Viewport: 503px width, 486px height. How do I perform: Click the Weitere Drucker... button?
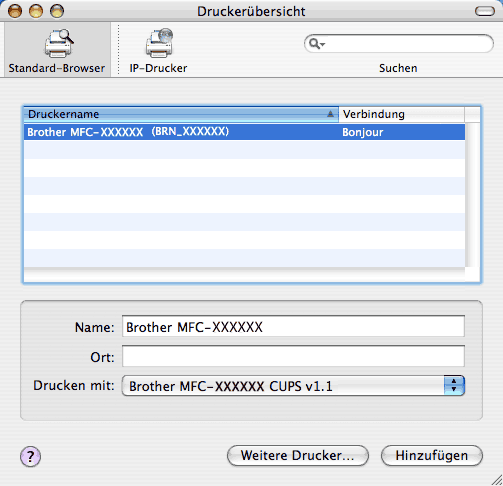tap(298, 455)
